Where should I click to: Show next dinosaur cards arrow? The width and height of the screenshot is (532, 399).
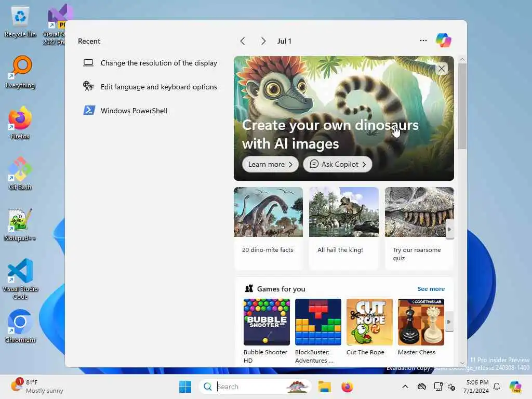[449, 229]
